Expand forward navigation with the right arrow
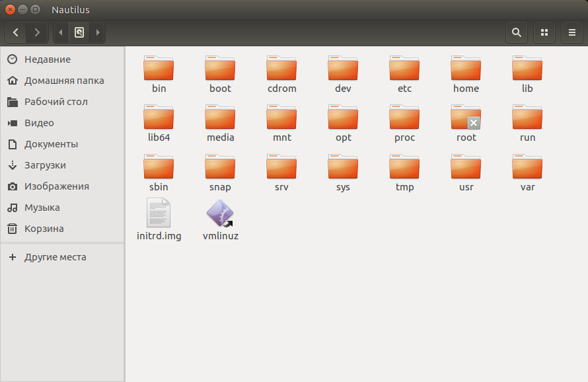Screen dimensions: 588x382 [x=37, y=32]
